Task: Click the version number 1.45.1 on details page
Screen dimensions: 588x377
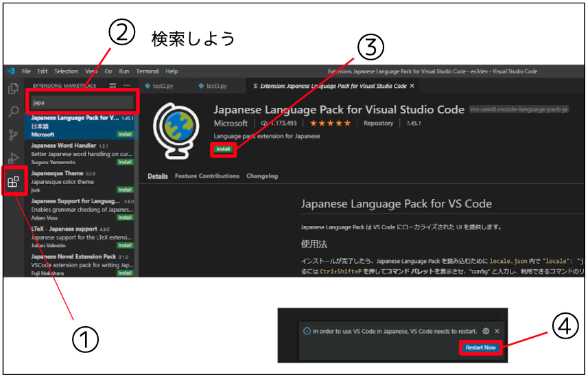Action: coord(414,123)
